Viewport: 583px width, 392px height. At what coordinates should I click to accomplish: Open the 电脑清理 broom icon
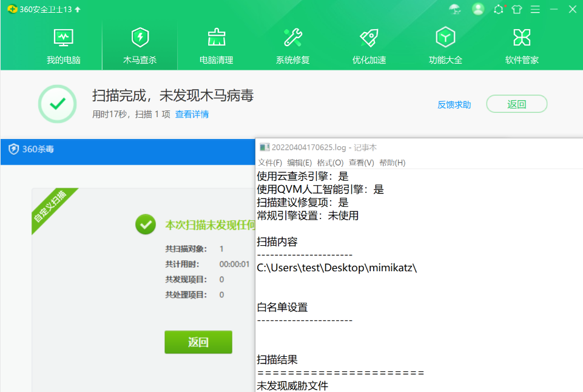click(x=217, y=37)
